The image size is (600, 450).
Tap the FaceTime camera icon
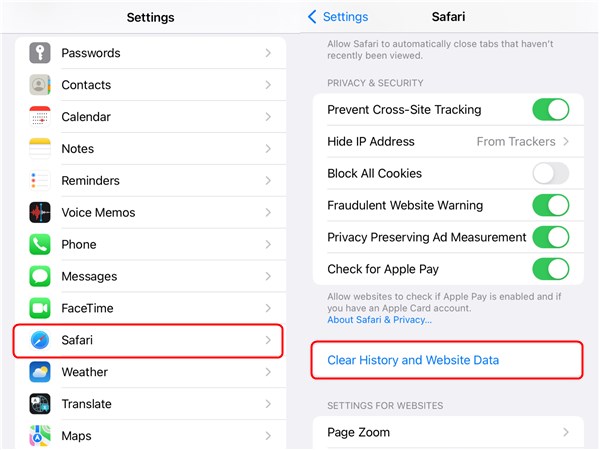[40, 308]
